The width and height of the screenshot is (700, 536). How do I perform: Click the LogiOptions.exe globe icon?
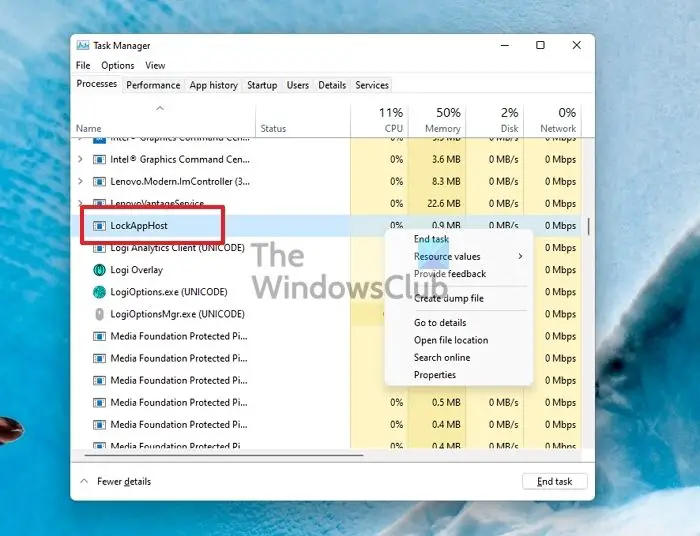pyautogui.click(x=99, y=292)
